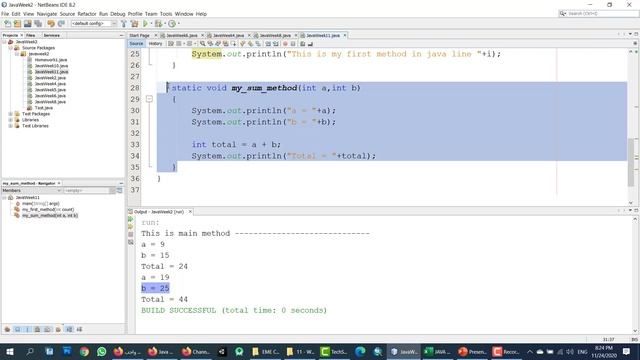640x360 pixels.
Task: Open the Windows Start menu
Action: pos(10,351)
